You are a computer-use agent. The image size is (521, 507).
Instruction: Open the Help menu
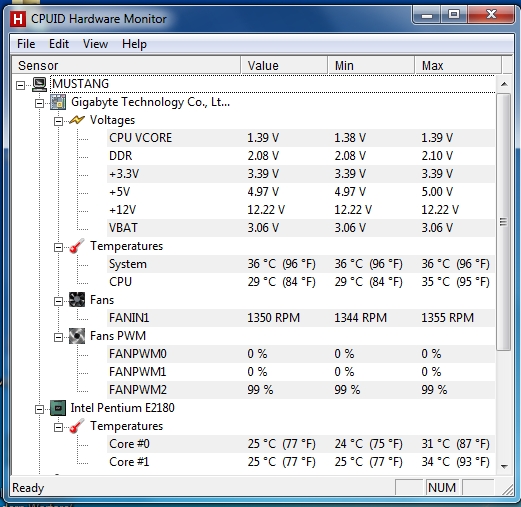tap(134, 44)
